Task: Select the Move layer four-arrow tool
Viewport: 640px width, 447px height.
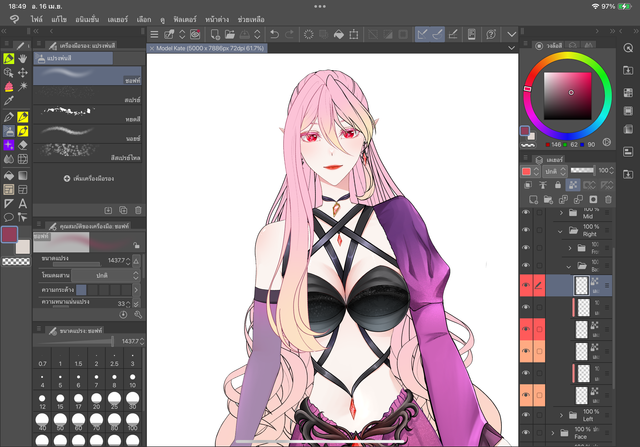Action: (23, 73)
